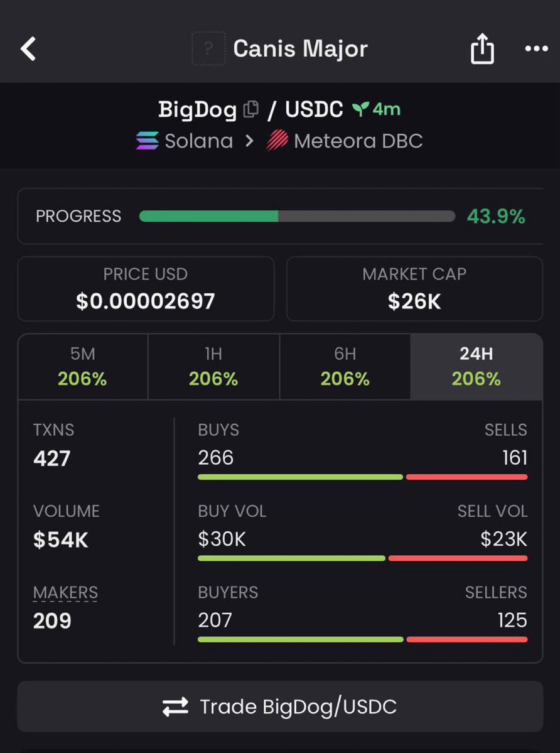Tap the green sprout pair-age icon
560x753 pixels.
click(360, 109)
